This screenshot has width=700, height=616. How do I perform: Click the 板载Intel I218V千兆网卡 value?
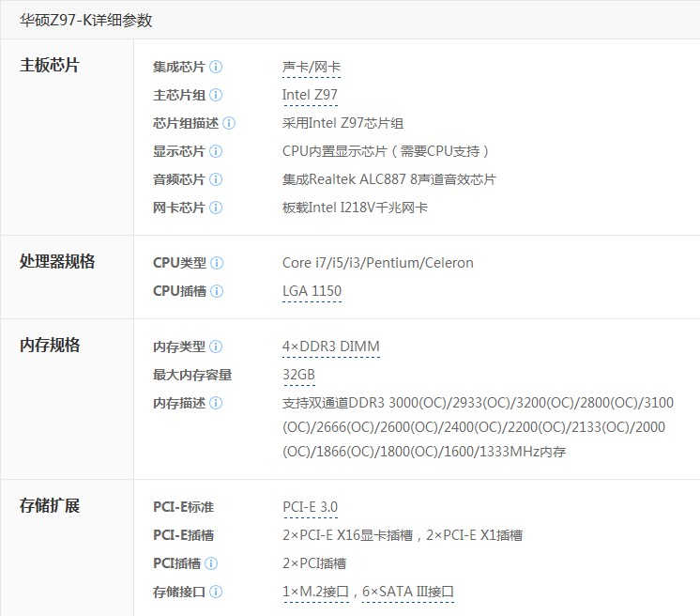pyautogui.click(x=355, y=208)
